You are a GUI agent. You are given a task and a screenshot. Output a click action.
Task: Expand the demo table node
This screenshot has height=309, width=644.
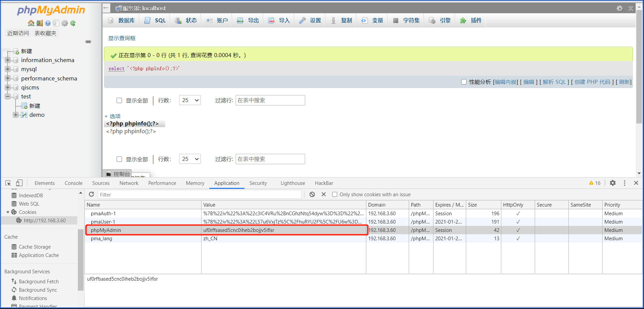[x=15, y=115]
